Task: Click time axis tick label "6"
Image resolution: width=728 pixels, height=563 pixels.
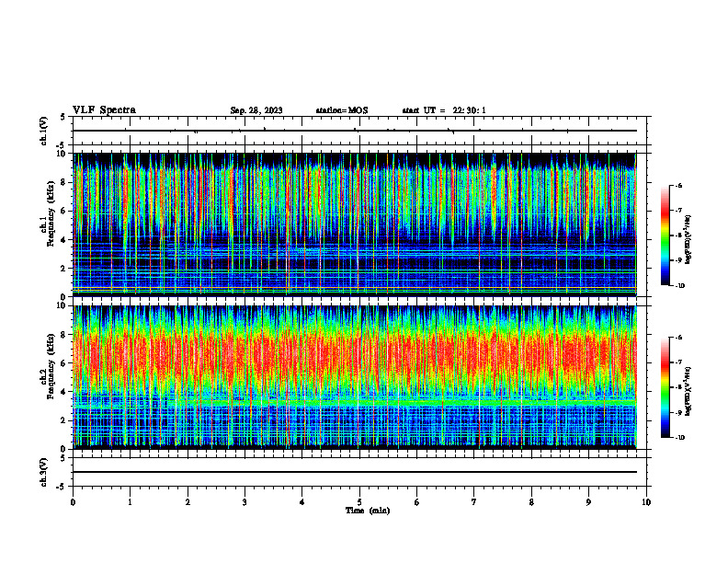Action: (417, 502)
